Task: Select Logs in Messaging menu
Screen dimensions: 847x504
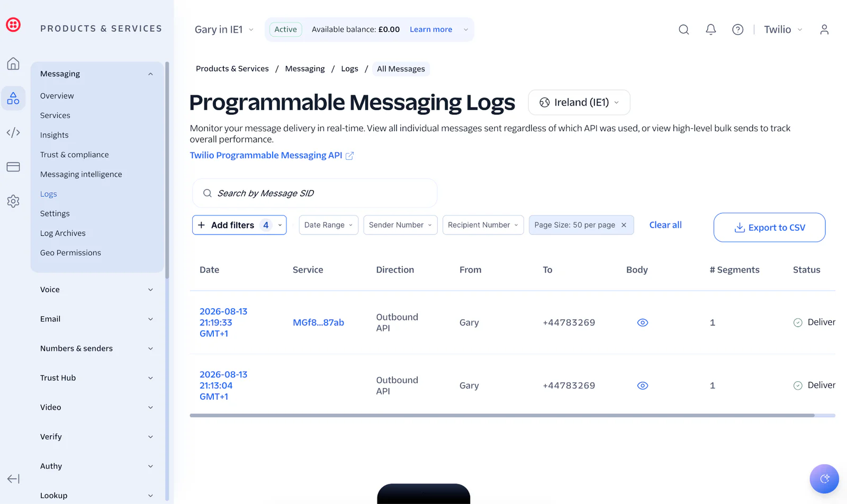Action: tap(49, 194)
